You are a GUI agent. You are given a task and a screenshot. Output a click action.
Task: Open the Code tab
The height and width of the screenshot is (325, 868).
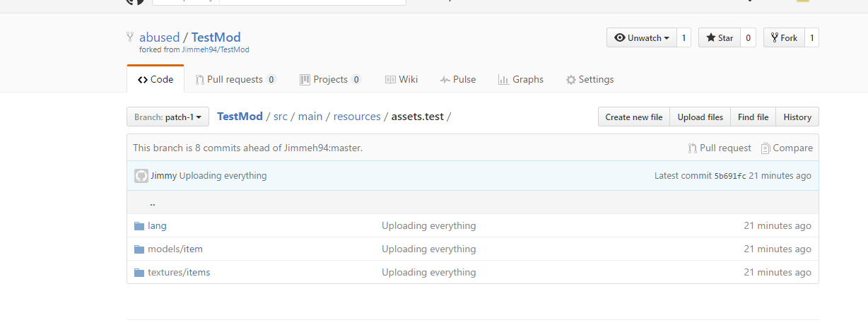[156, 79]
